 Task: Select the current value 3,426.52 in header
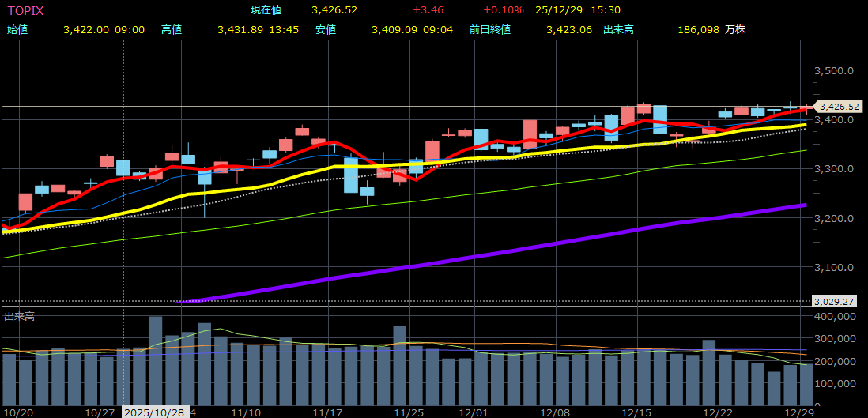click(x=334, y=10)
